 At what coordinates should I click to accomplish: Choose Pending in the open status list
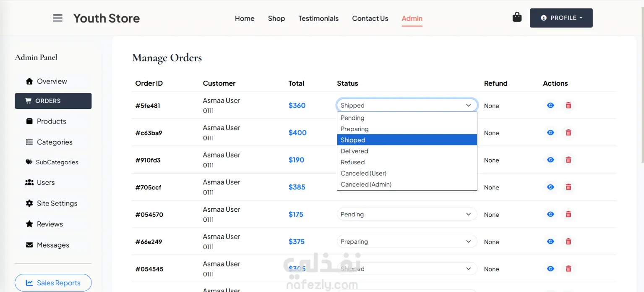pos(407,118)
